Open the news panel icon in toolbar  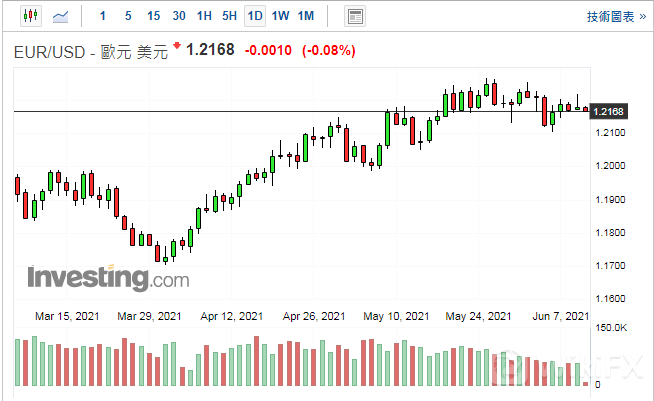click(x=354, y=16)
